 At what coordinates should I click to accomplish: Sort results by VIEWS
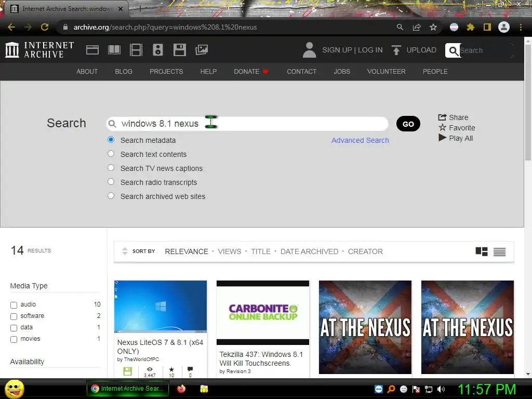229,251
